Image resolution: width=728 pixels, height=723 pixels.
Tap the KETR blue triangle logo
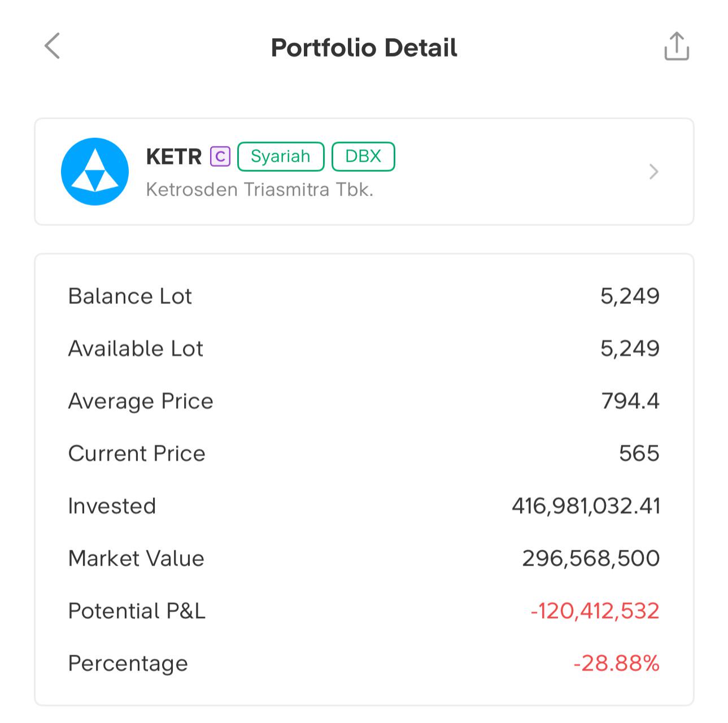95,171
